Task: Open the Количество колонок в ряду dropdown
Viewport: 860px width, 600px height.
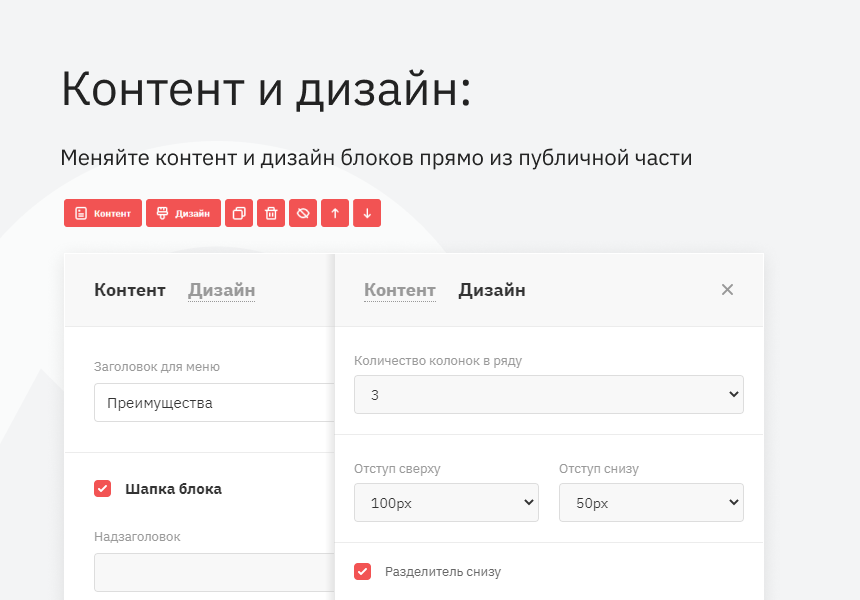Action: coord(548,395)
